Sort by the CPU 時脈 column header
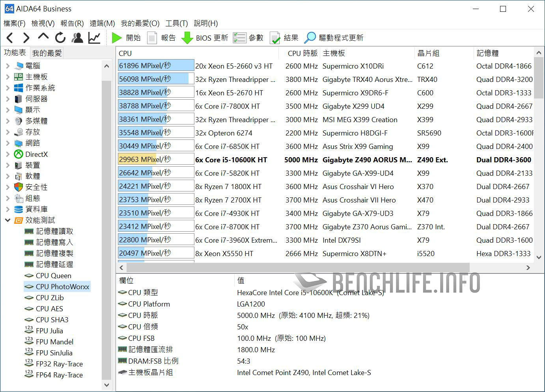This screenshot has height=392, width=545. point(302,53)
